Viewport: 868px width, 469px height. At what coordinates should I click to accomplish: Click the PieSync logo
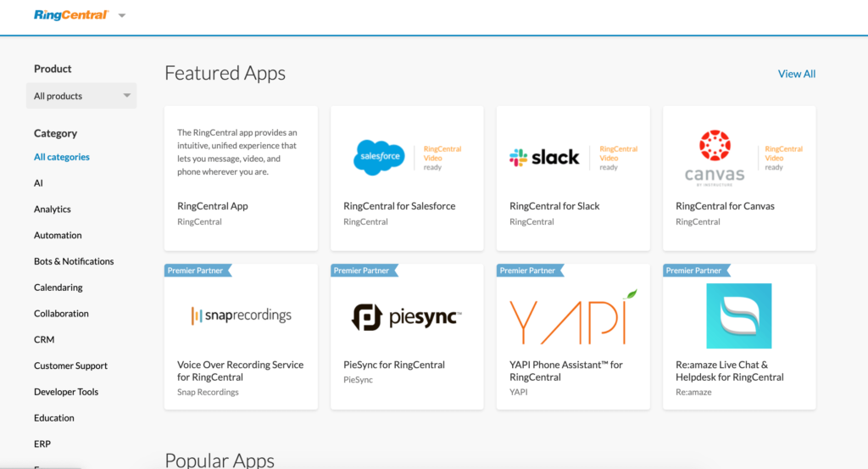[407, 316]
